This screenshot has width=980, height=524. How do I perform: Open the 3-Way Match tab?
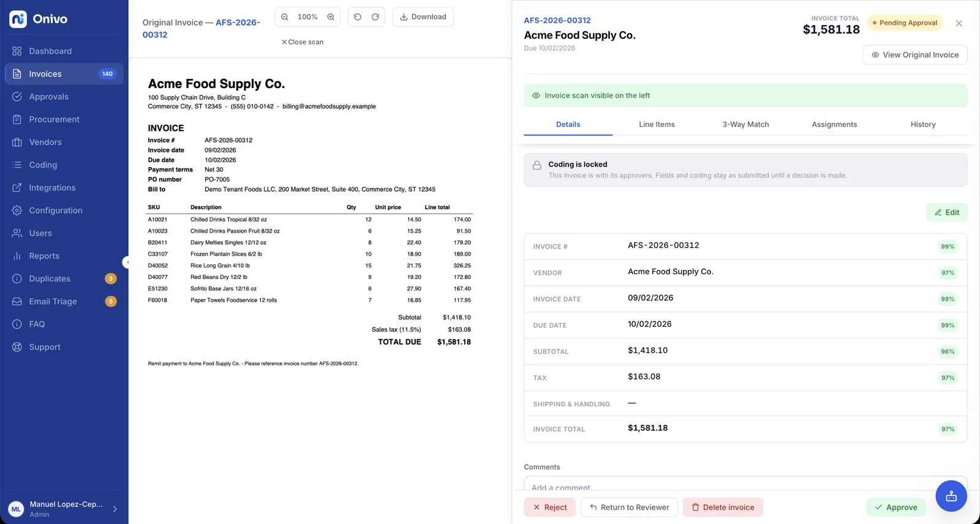pyautogui.click(x=745, y=124)
